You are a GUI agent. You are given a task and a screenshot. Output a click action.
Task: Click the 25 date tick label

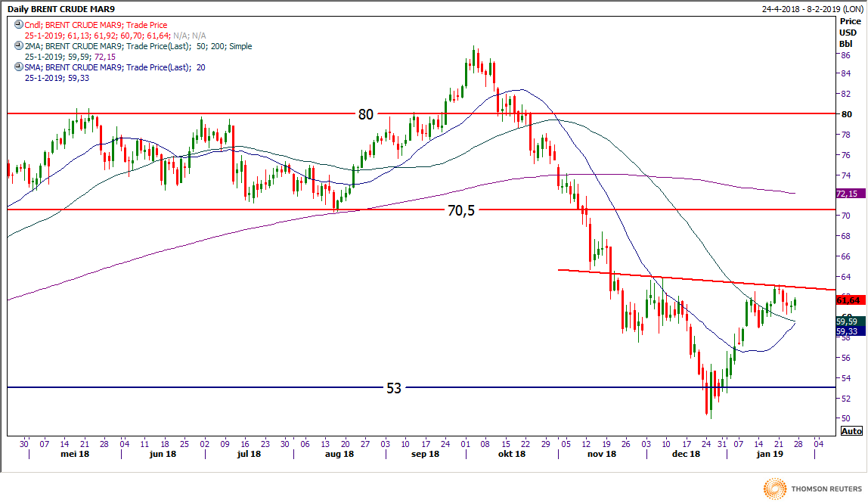184,444
